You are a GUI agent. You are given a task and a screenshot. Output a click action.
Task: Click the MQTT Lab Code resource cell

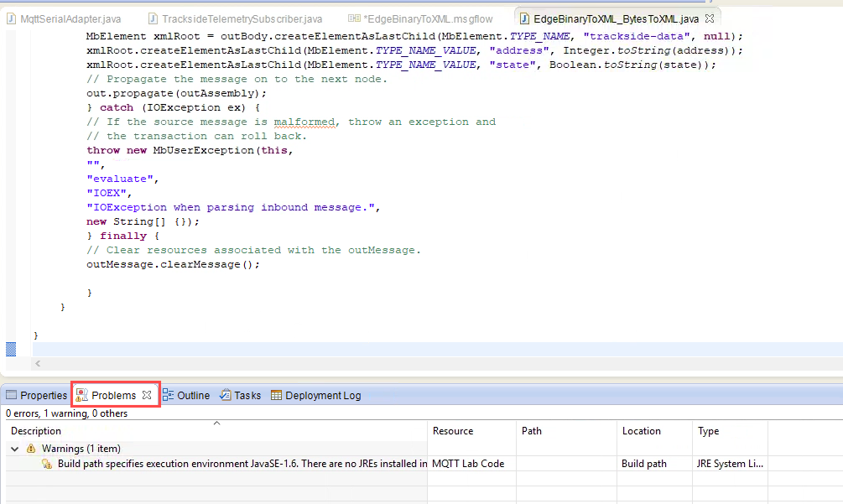point(468,464)
